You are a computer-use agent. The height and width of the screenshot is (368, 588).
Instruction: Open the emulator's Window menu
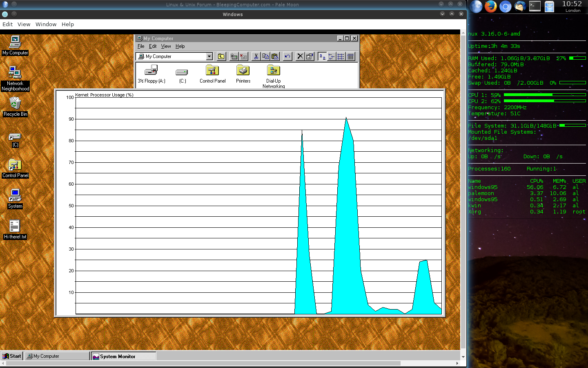point(46,24)
